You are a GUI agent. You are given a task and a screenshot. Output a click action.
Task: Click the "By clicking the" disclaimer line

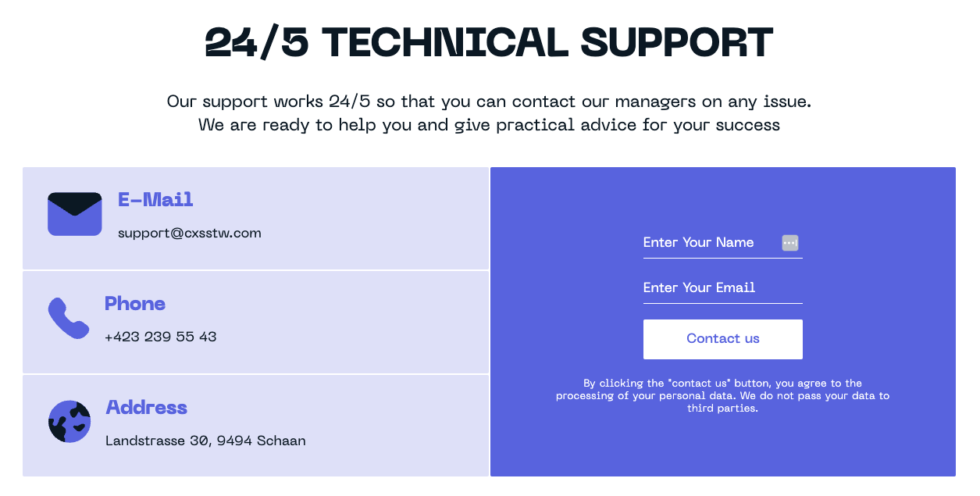tap(722, 384)
